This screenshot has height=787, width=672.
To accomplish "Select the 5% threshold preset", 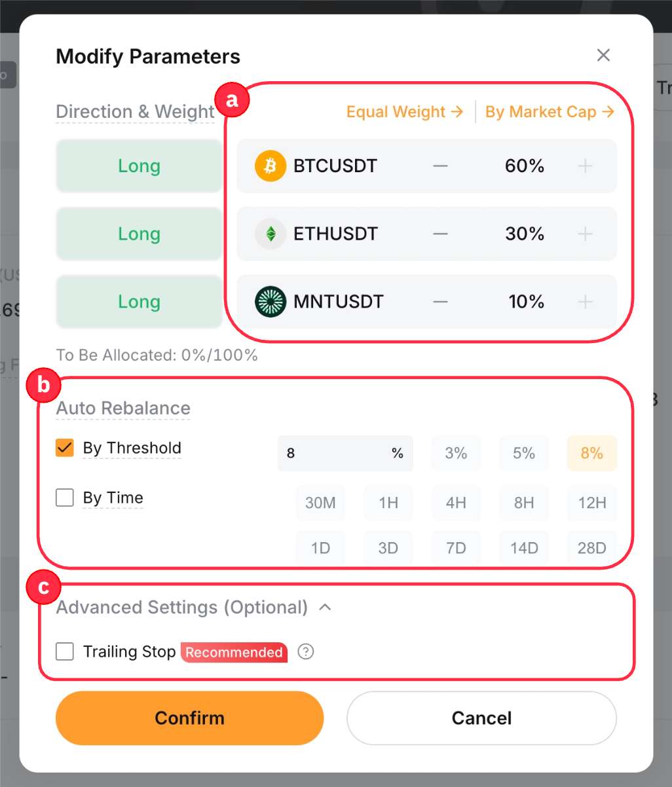I will (524, 454).
